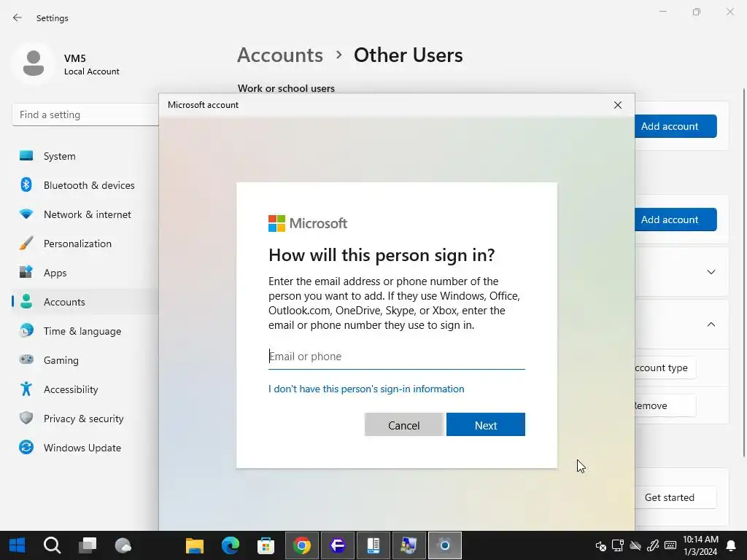This screenshot has width=747, height=560.
Task: Click the Privacy shield icon
Action: coord(26,418)
